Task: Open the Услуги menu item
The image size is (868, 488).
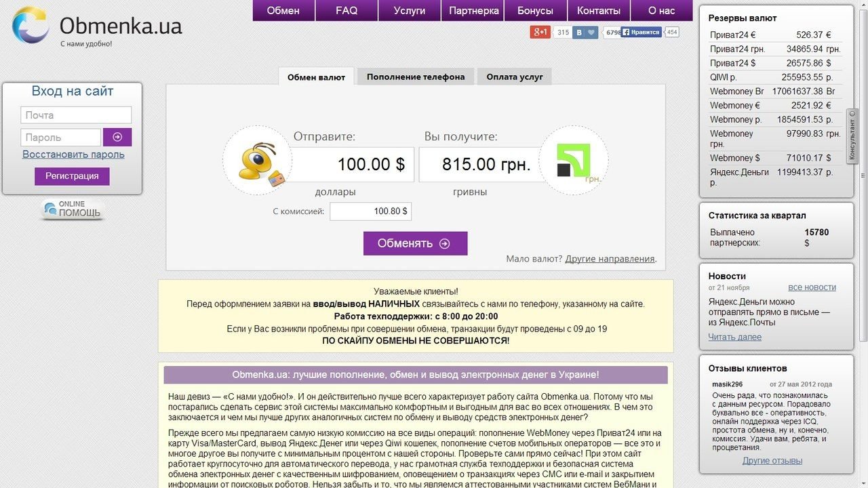Action: tap(410, 10)
